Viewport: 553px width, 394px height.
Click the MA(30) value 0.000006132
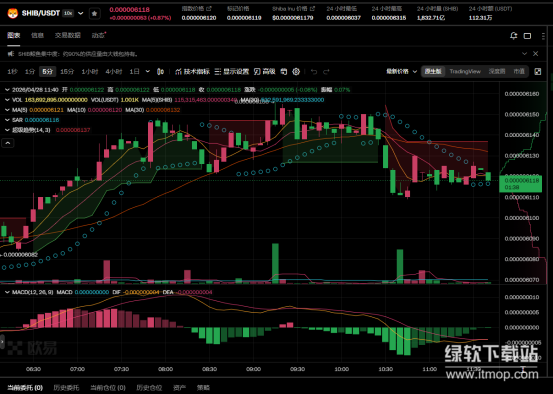163,110
